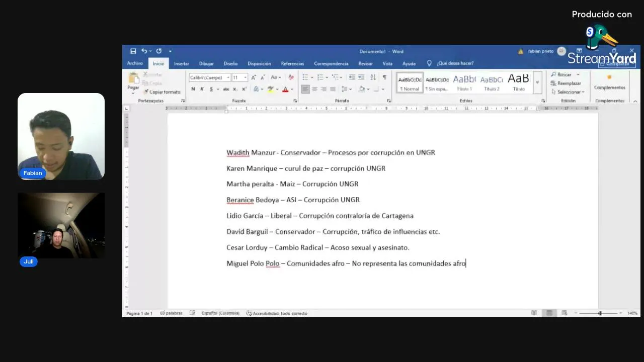Toggle show paragraph marks (¶)
The height and width of the screenshot is (362, 644).
[384, 77]
